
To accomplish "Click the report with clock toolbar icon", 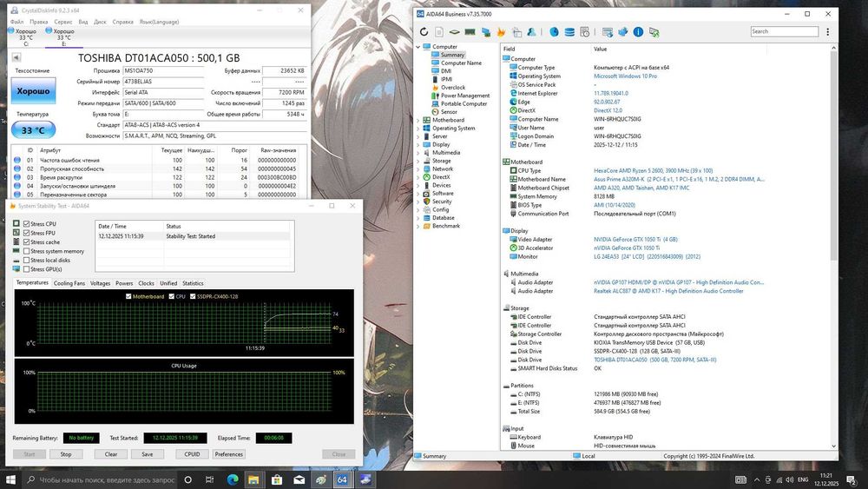I will 584,32.
